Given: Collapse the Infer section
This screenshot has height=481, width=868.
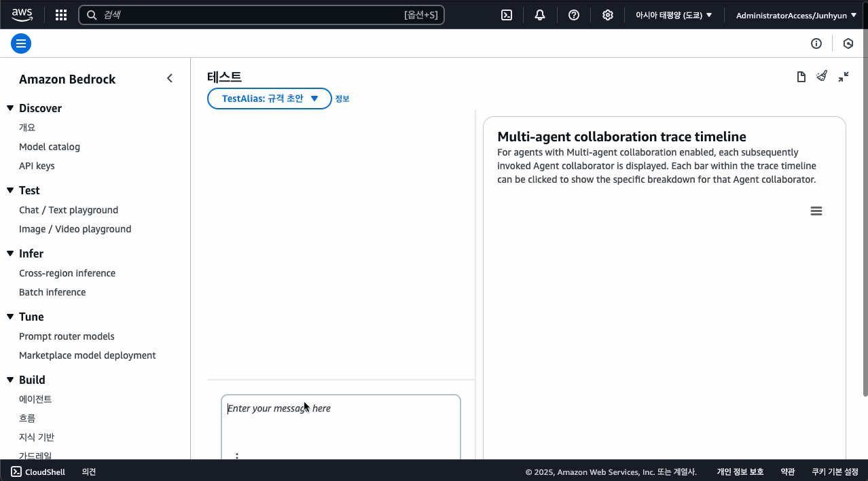Looking at the screenshot, I should (10, 253).
